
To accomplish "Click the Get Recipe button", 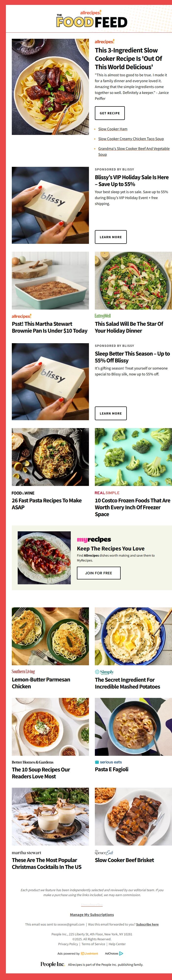I will coord(109,113).
